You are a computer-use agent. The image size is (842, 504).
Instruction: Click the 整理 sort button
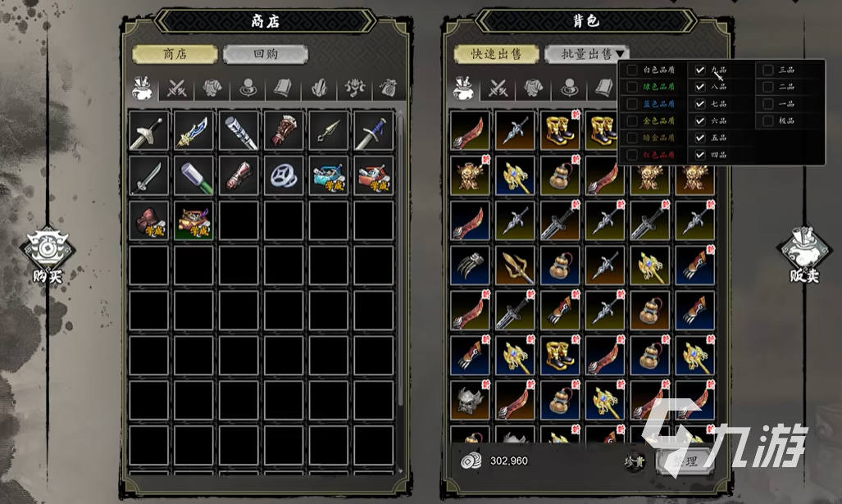[685, 461]
